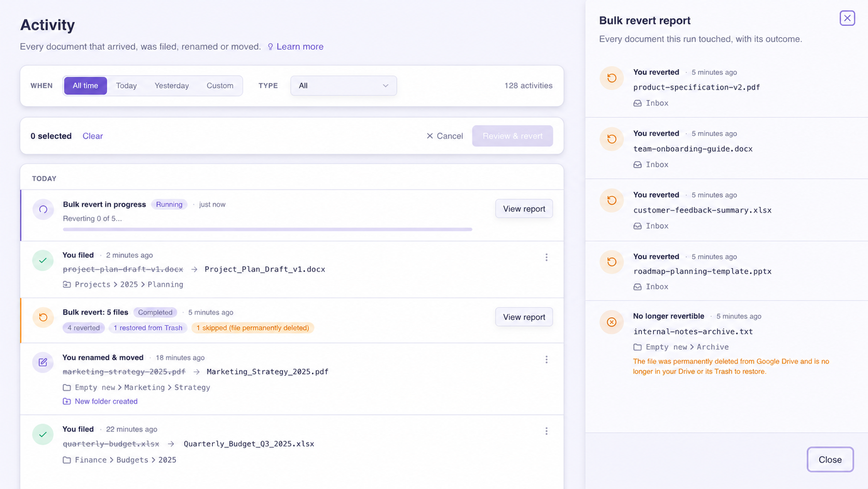Click the Inbox icon under team-onboarding-guide.docx

[638, 165]
